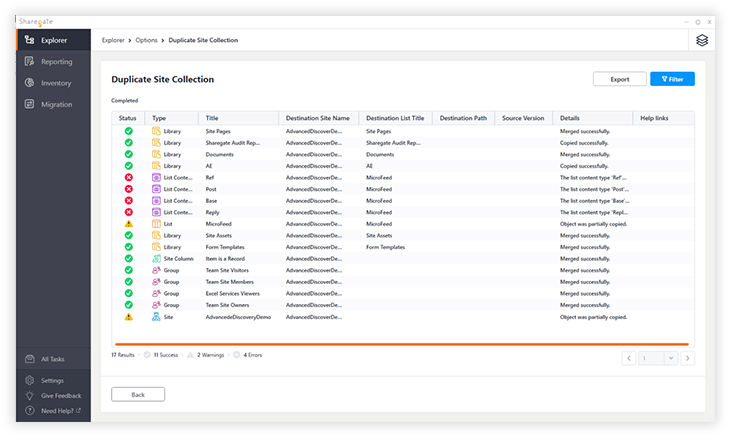Sort by the Type column header
Viewport: 730px width, 437px height.
coord(172,118)
